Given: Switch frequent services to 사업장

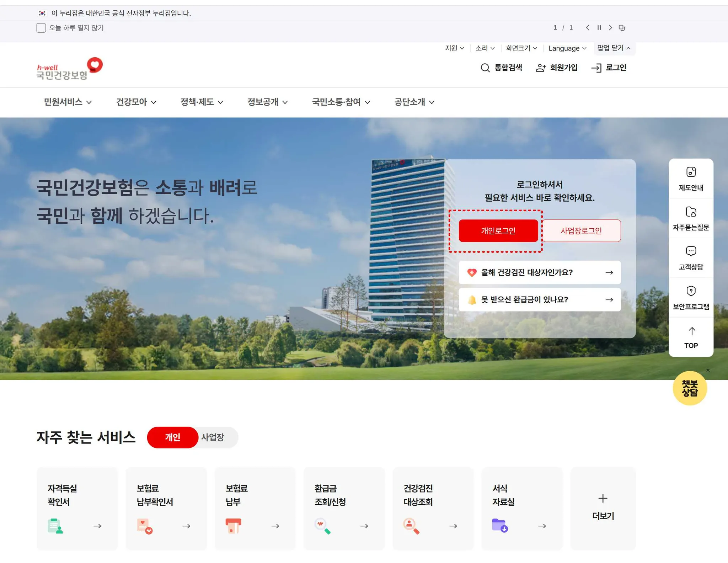Looking at the screenshot, I should click(213, 437).
